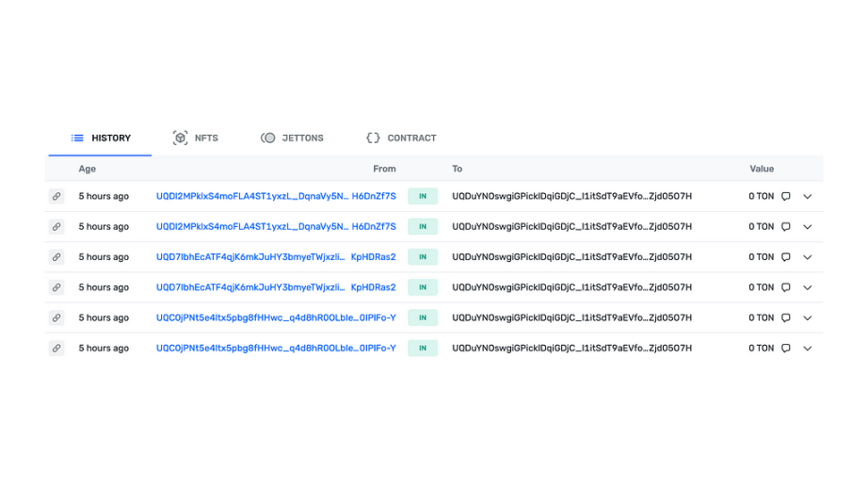868x488 pixels.
Task: Click the link icon in the last transaction row
Action: click(x=56, y=348)
